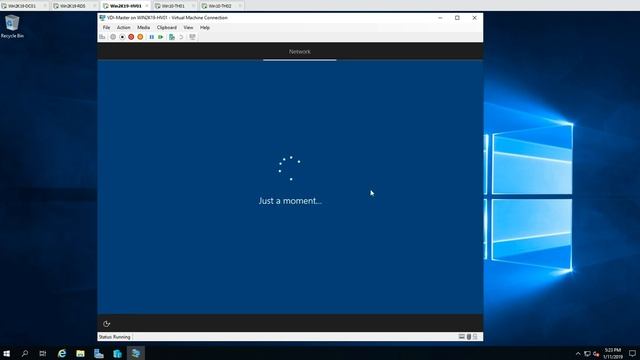Open the Action menu

pyautogui.click(x=124, y=27)
